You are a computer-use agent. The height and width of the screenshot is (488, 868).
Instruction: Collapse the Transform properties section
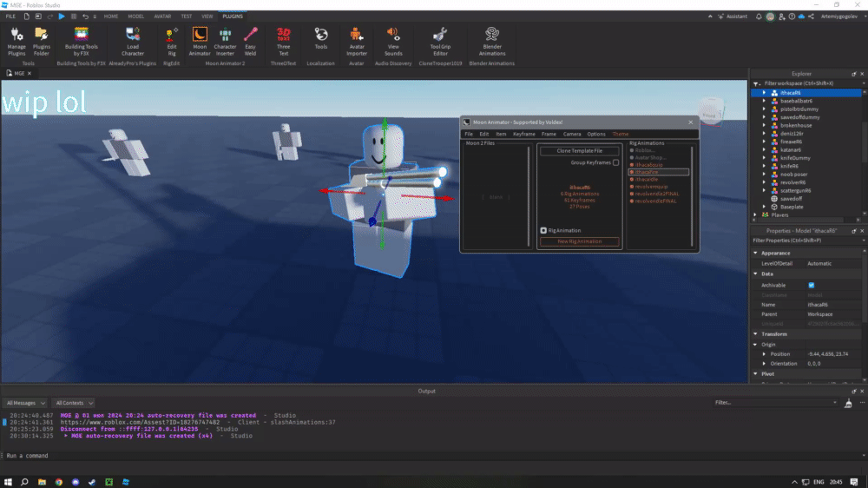pyautogui.click(x=756, y=334)
